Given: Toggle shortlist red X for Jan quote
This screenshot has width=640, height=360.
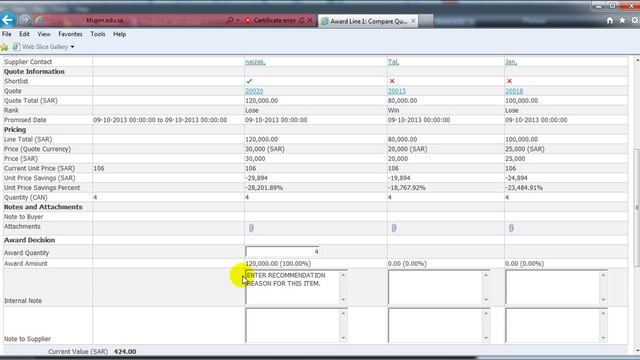Looking at the screenshot, I should click(x=509, y=81).
